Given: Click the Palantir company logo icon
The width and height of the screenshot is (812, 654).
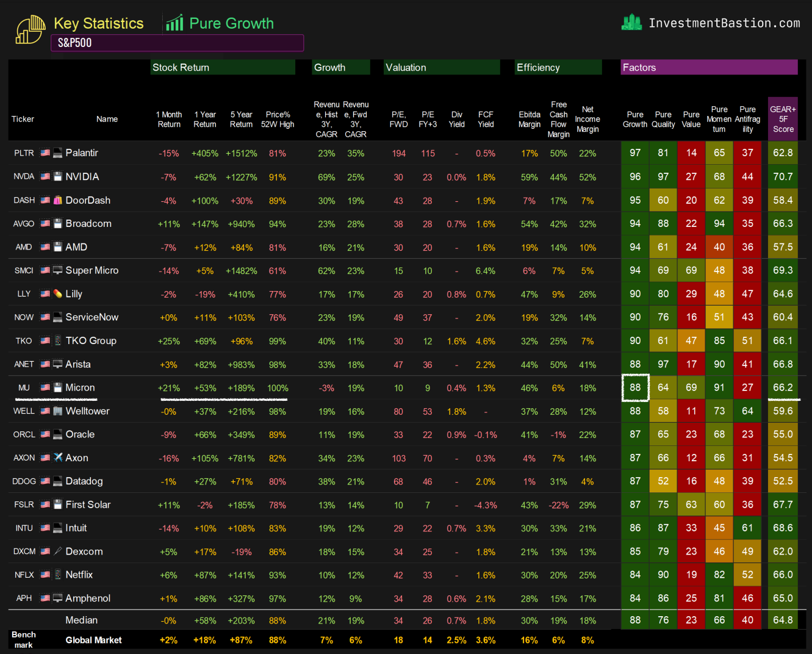Looking at the screenshot, I should tap(58, 153).
